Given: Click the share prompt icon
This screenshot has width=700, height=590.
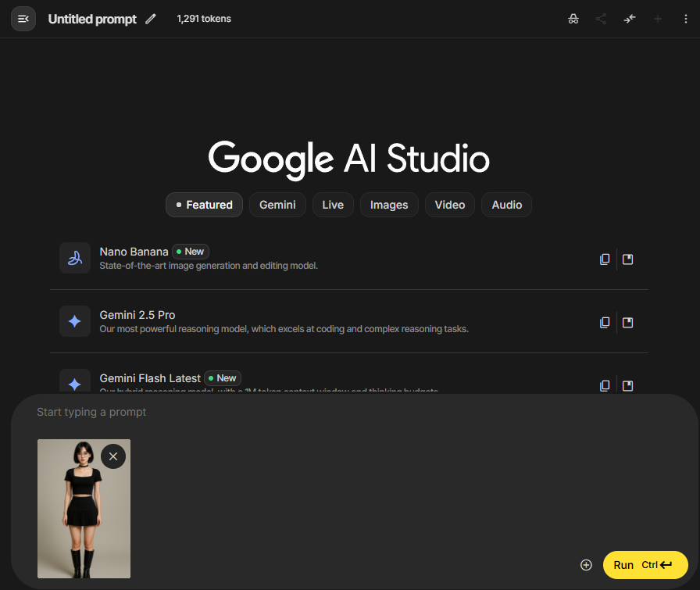Looking at the screenshot, I should [x=601, y=19].
